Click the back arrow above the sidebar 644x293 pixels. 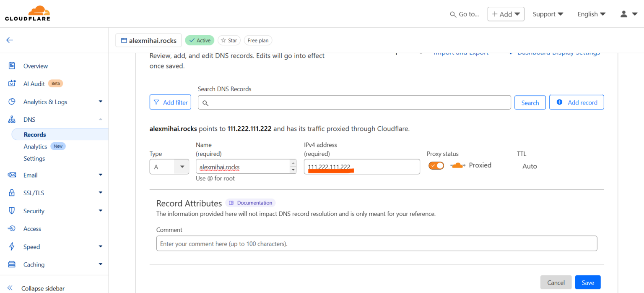(9, 40)
